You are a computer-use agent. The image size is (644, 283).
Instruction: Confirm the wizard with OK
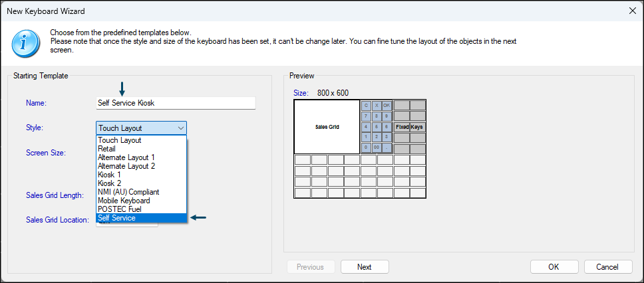pos(554,267)
